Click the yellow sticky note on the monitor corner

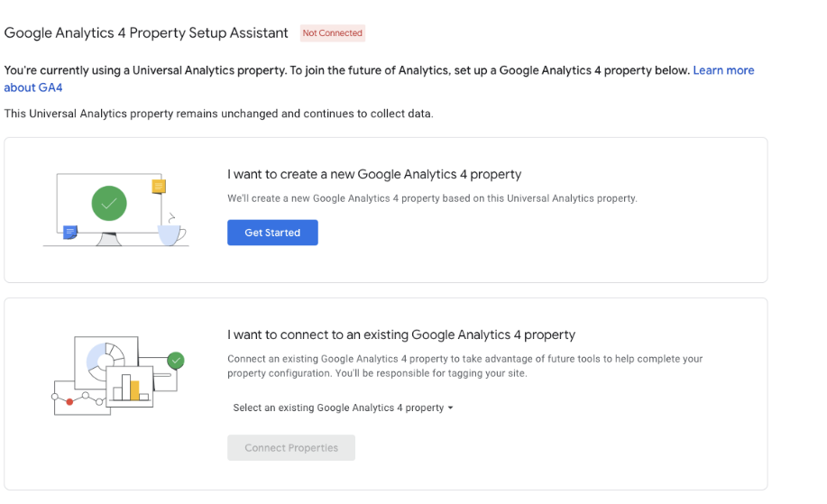click(x=159, y=186)
